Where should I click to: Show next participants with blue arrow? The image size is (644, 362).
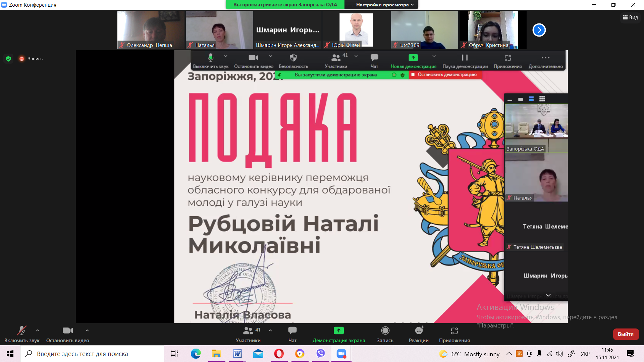[x=539, y=30]
